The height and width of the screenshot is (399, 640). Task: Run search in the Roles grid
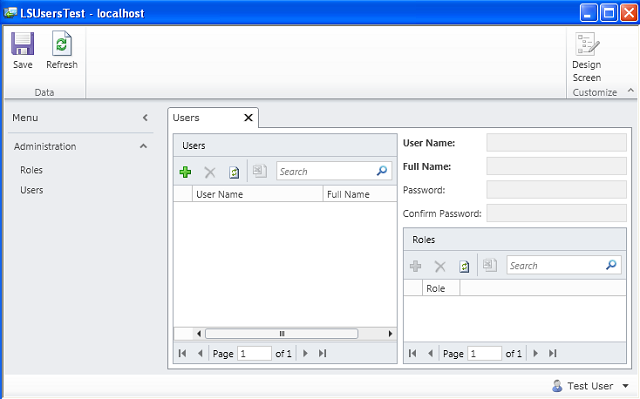[x=611, y=265]
